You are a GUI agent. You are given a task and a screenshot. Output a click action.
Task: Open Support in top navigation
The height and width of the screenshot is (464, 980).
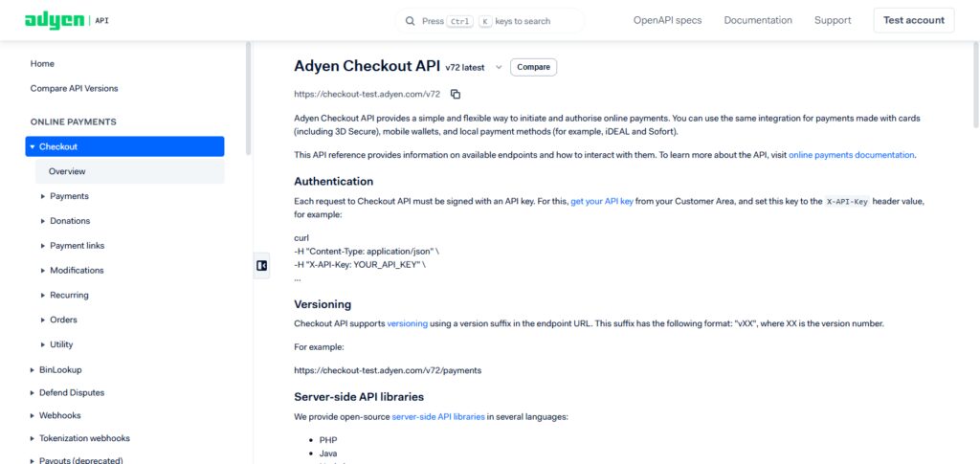click(833, 20)
